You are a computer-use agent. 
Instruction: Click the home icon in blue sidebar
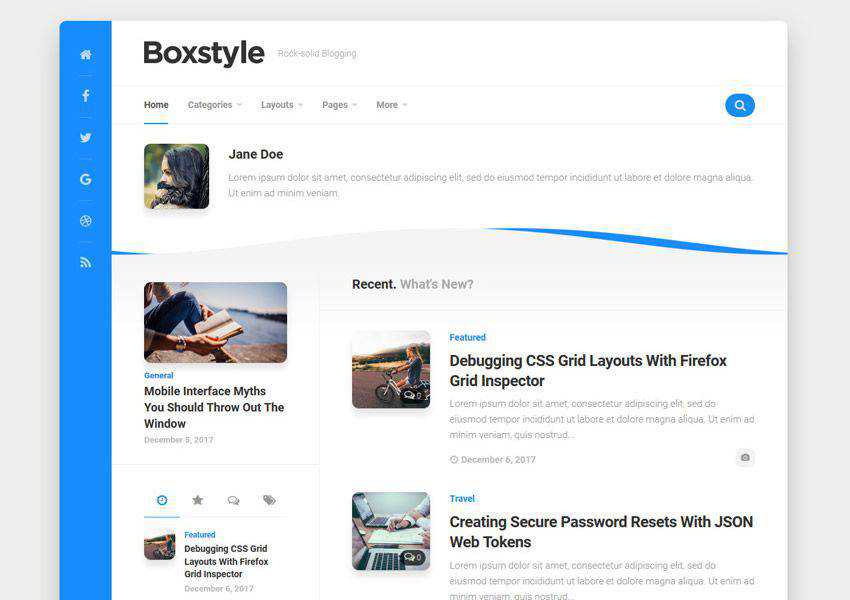click(85, 55)
